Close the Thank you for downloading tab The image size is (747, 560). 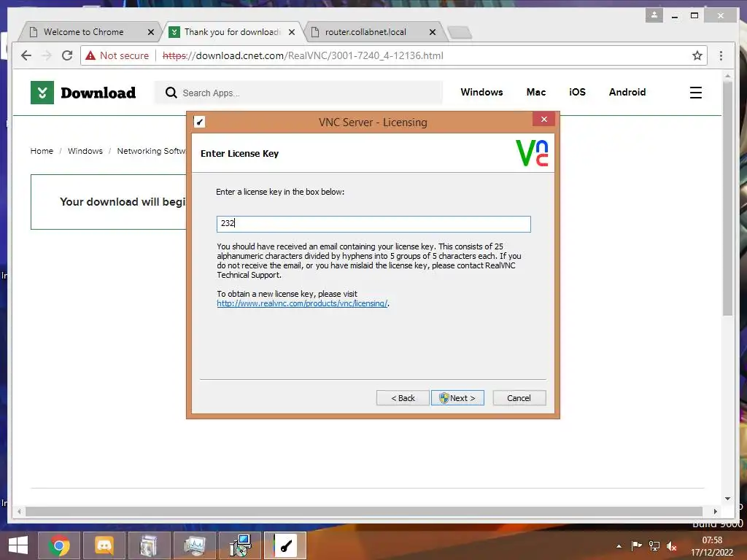292,32
